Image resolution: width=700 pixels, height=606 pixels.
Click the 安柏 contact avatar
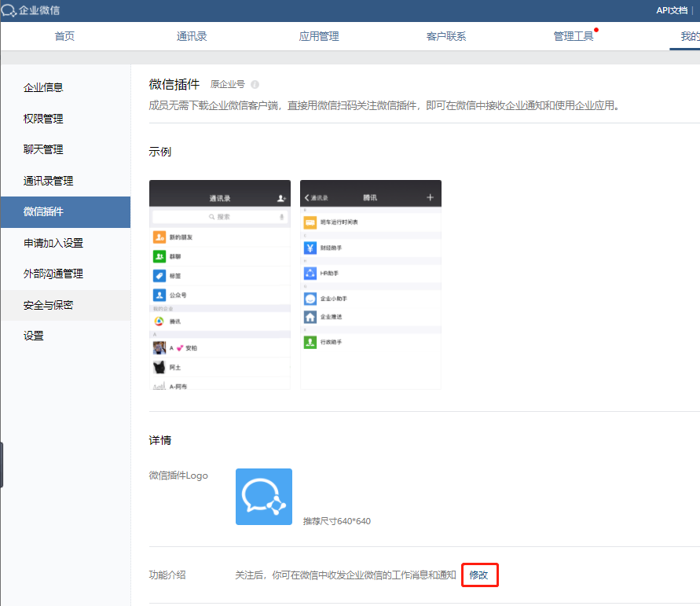(x=159, y=348)
